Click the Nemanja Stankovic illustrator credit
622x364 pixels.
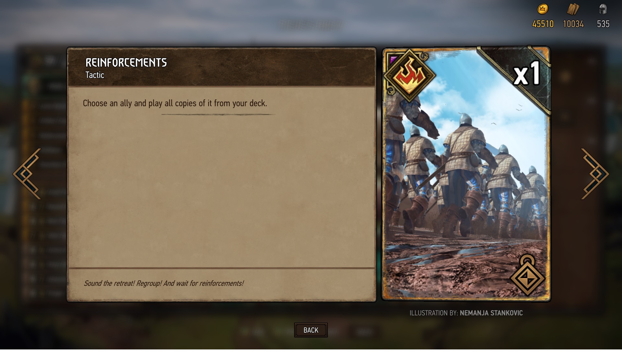tap(491, 313)
